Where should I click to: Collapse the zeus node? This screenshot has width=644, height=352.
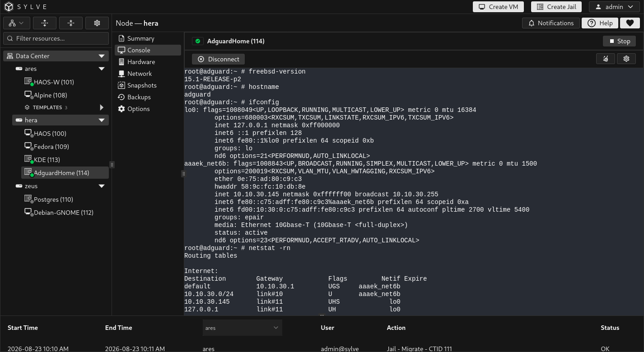click(102, 186)
